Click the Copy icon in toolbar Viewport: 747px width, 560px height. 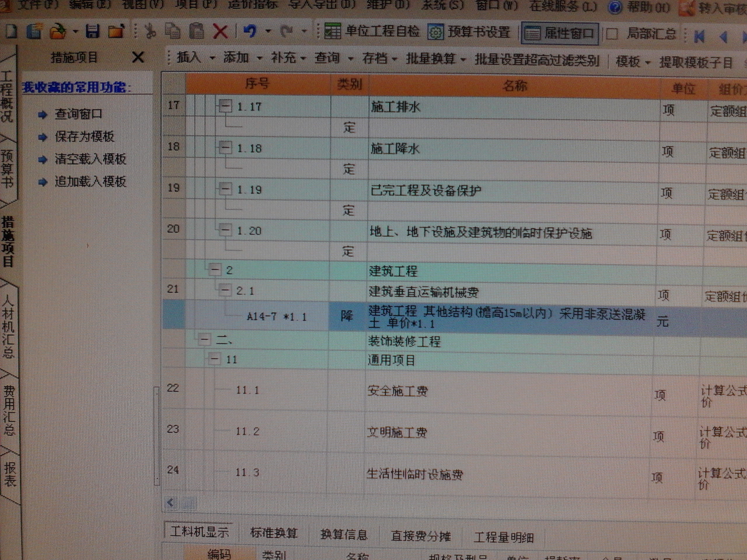172,32
